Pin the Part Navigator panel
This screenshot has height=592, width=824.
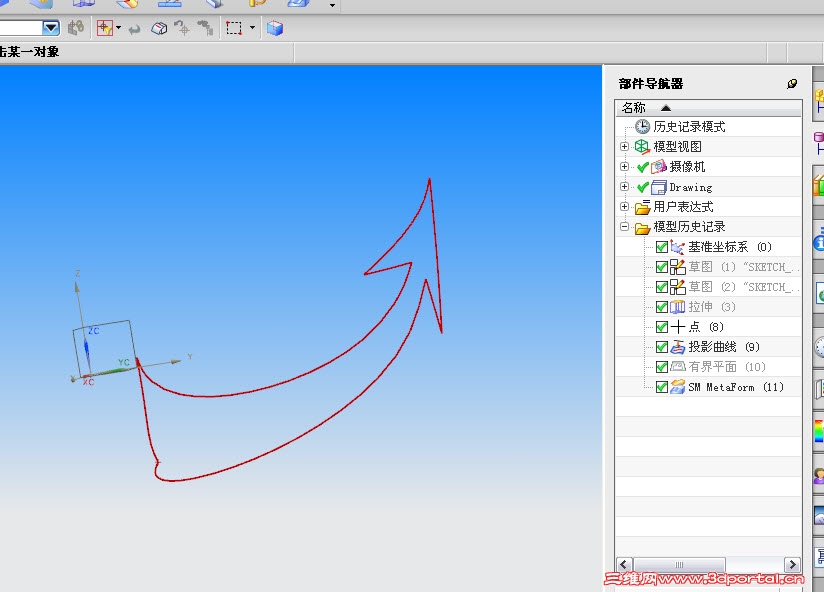pyautogui.click(x=792, y=84)
